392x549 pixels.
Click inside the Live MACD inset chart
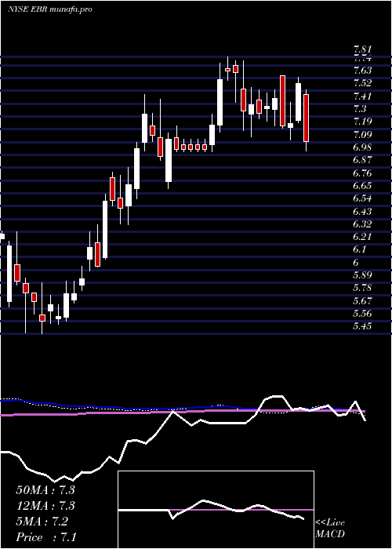(216, 510)
